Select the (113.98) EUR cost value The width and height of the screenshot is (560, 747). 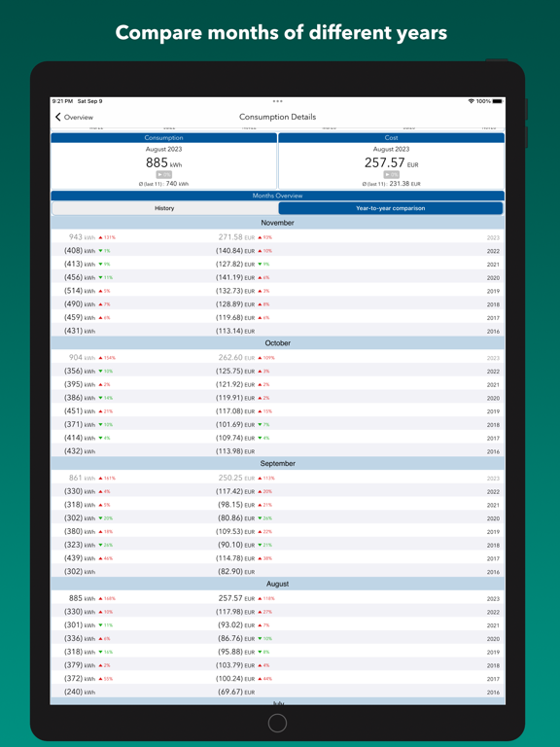(x=235, y=450)
